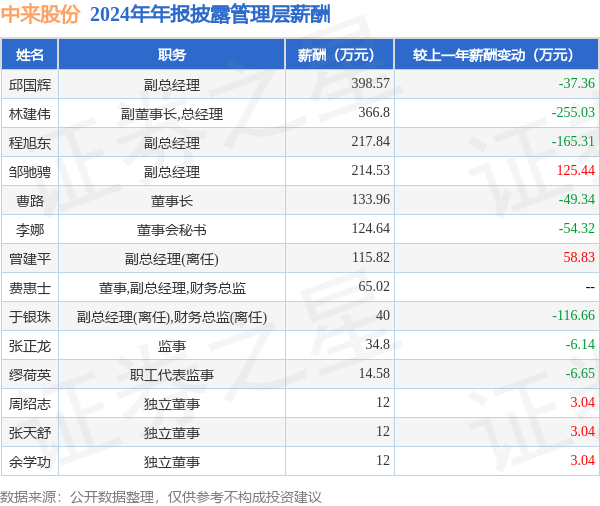This screenshot has height=506, width=600.
Task: Click change value '-37.36'
Action: click(x=577, y=83)
